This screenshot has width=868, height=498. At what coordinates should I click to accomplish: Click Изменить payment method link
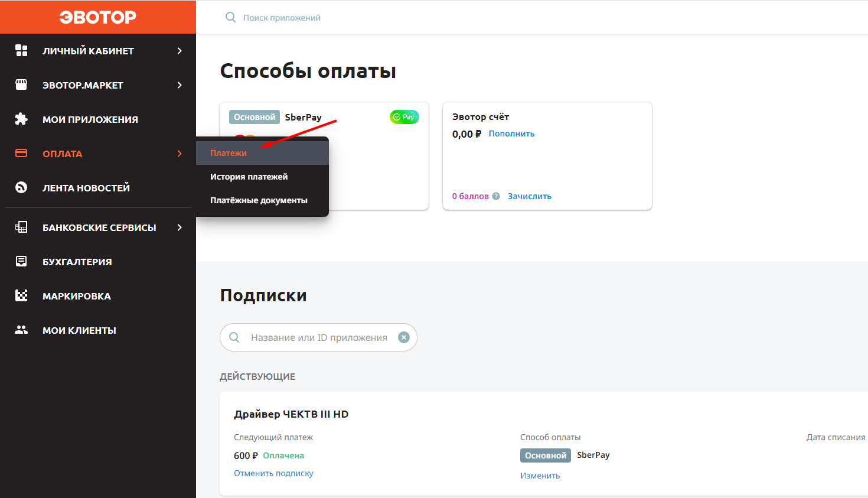(540, 476)
